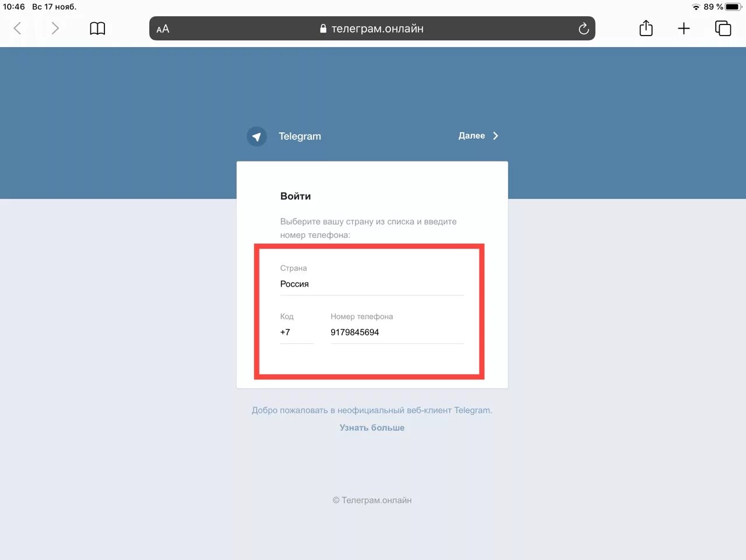Image resolution: width=746 pixels, height=560 pixels.
Task: Click the Номер телефона label
Action: (362, 316)
